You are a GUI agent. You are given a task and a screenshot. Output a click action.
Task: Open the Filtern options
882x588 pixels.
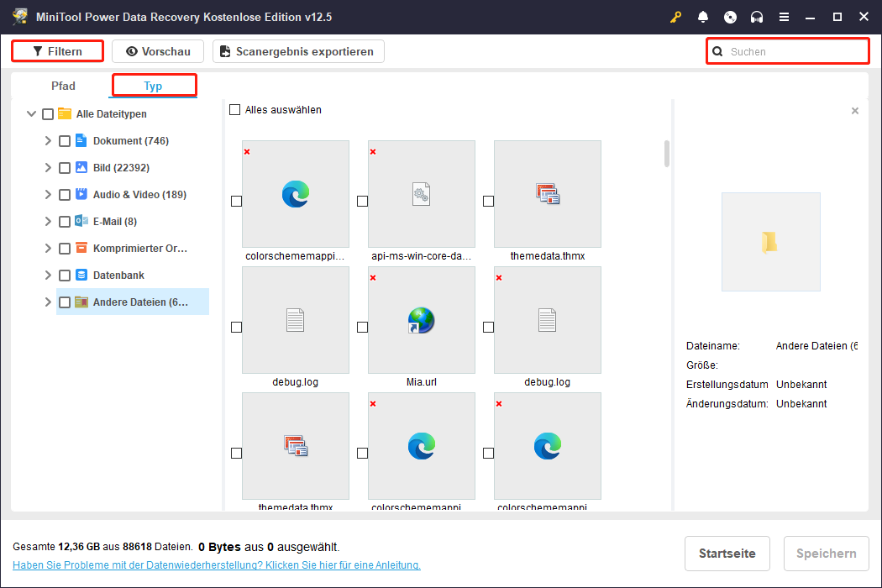57,51
